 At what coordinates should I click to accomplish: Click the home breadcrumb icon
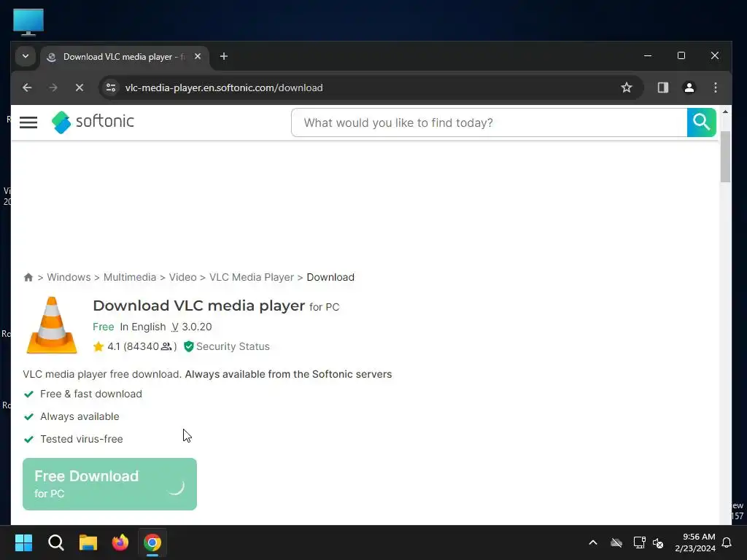tap(28, 277)
